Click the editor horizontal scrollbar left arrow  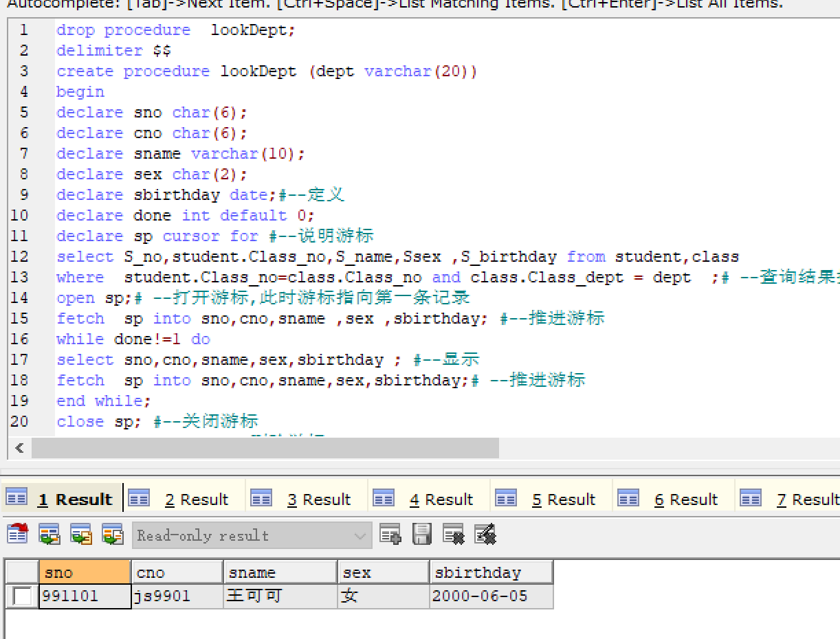19,448
